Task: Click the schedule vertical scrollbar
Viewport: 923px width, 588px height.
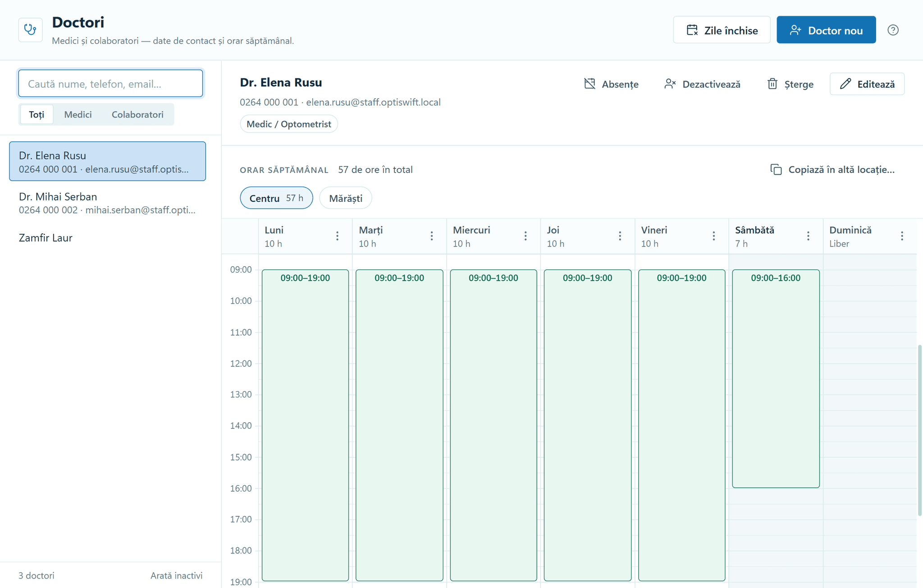Action: (920, 430)
